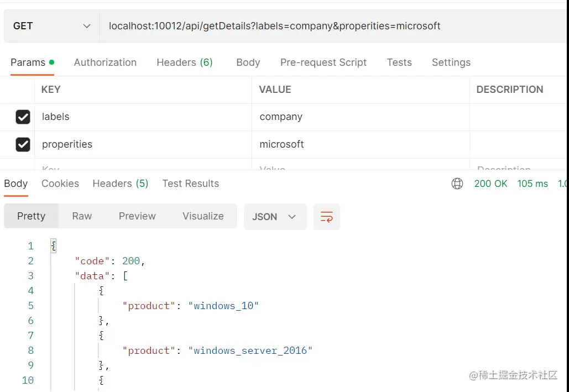Open the Pre-request Script tab
The image size is (569, 392).
click(323, 62)
